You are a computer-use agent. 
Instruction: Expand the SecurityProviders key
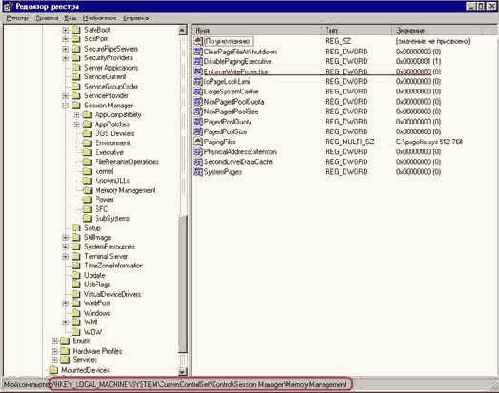[66, 58]
